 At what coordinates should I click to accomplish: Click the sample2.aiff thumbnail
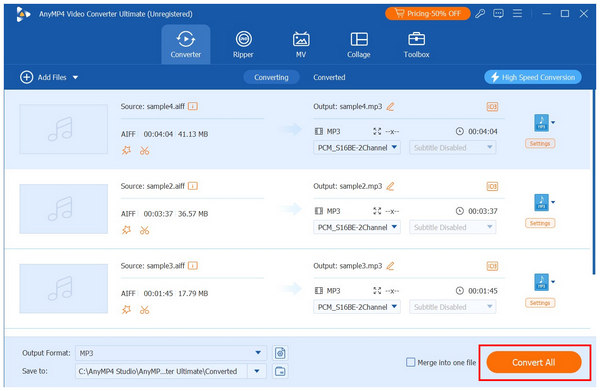64,209
